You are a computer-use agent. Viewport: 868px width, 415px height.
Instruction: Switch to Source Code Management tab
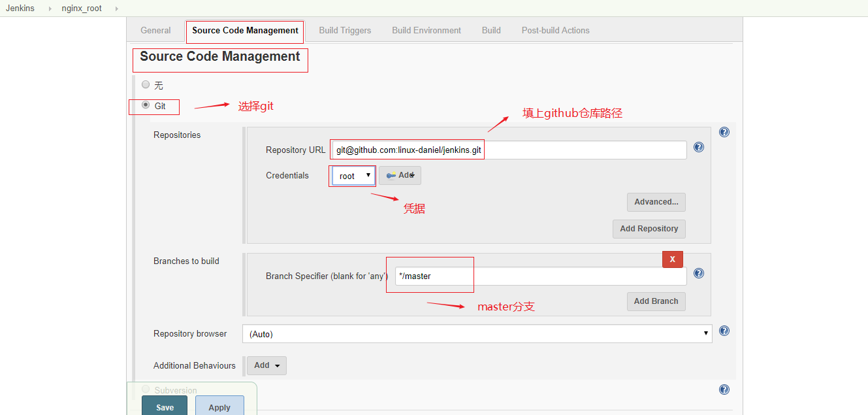tap(246, 30)
